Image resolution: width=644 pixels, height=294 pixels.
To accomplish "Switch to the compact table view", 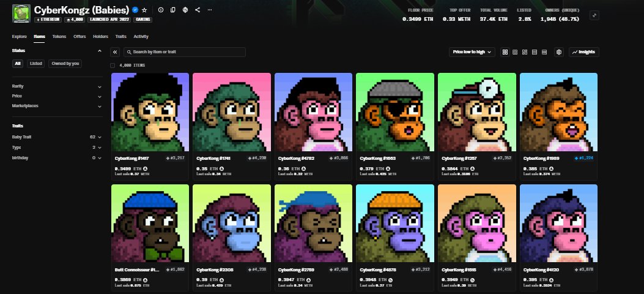I will tap(544, 52).
